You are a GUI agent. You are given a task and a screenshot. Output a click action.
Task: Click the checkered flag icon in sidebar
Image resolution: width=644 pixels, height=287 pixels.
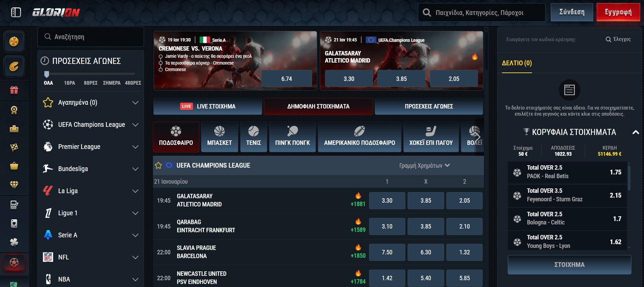click(14, 147)
